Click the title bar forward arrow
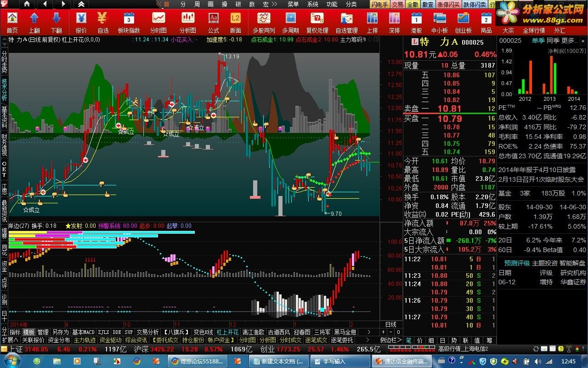This screenshot has height=368, width=588. click(x=63, y=4)
